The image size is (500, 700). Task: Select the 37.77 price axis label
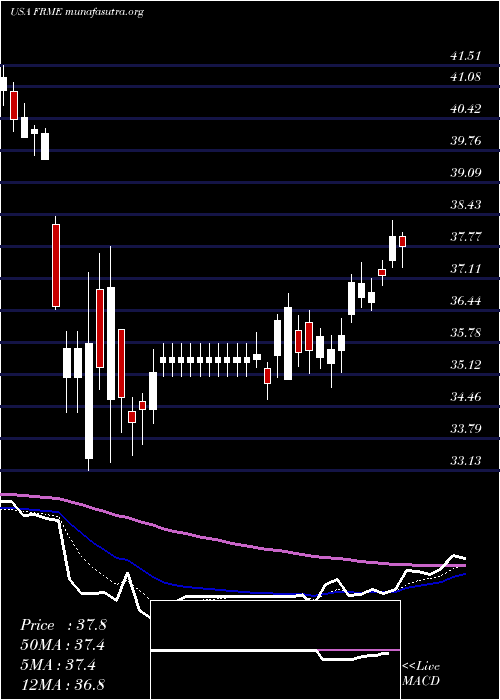coord(466,237)
